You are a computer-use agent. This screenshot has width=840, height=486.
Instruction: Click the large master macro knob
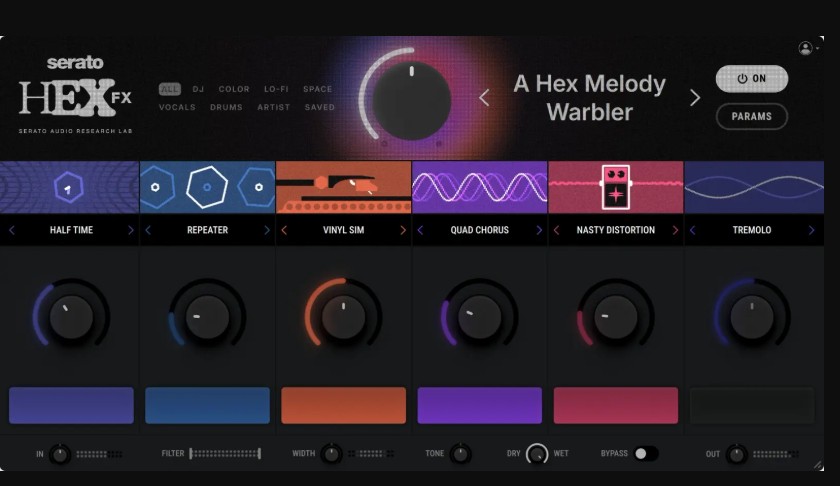411,101
